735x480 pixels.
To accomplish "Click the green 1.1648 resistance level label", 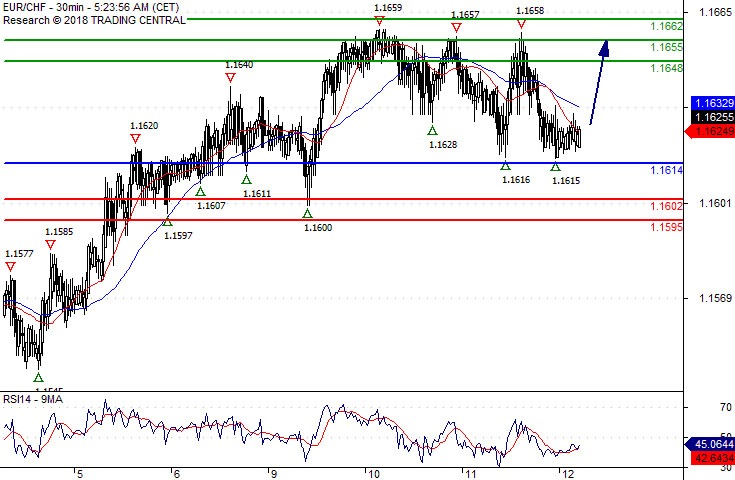I will 667,68.
